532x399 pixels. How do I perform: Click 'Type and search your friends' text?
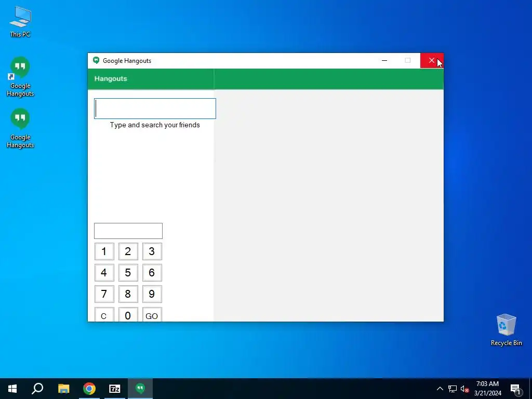coord(155,125)
